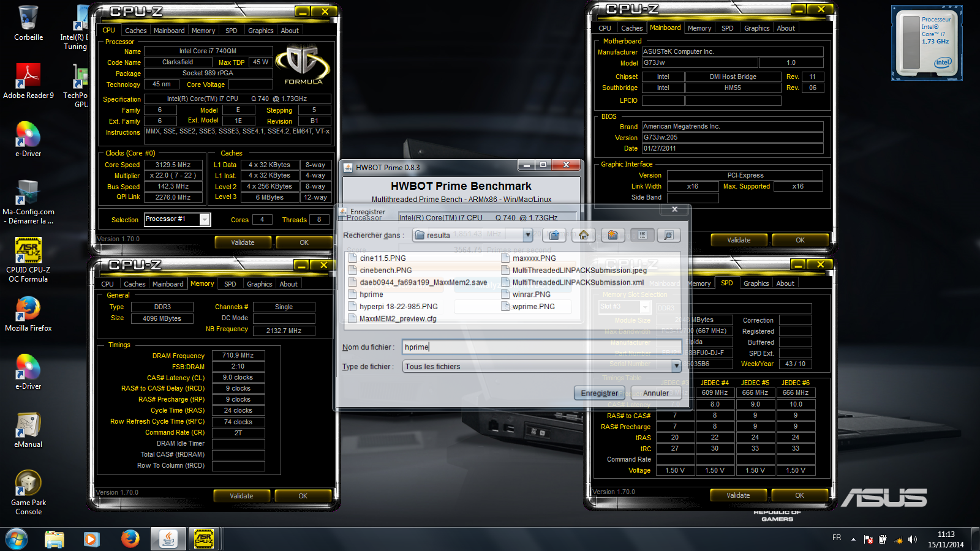The height and width of the screenshot is (551, 980).
Task: Open the SPD tab in the CPU window
Action: [232, 31]
